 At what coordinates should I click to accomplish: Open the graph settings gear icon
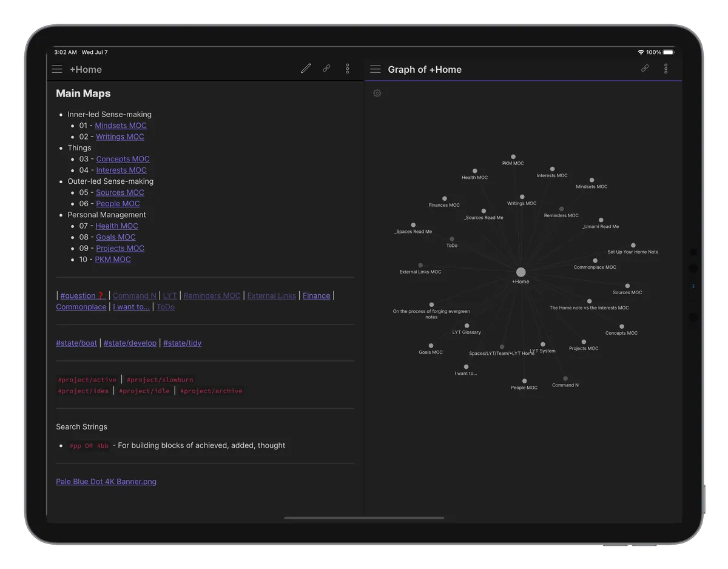point(377,93)
